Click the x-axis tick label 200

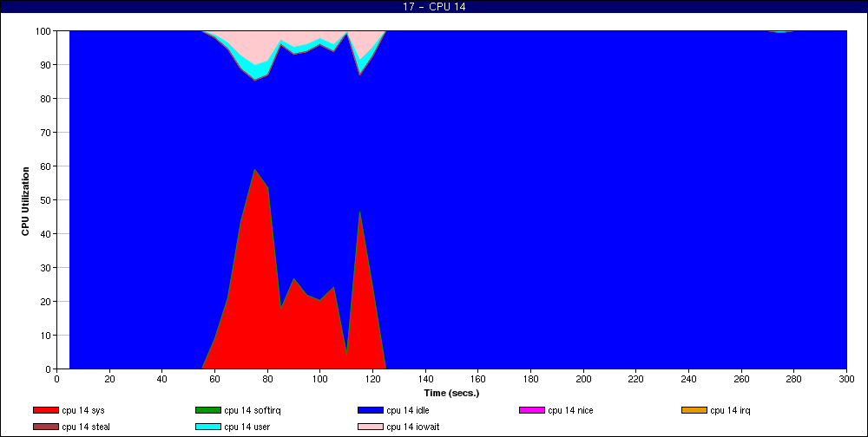point(583,379)
